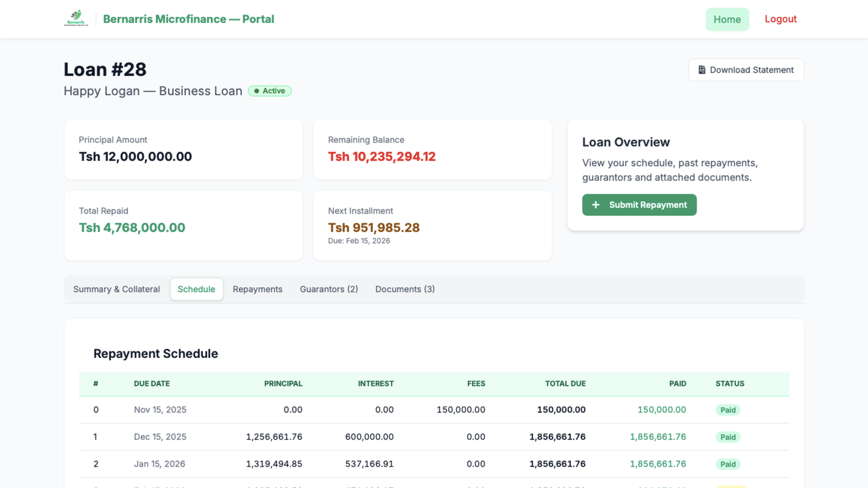The width and height of the screenshot is (868, 488).
Task: Download the loan statement
Action: click(746, 70)
